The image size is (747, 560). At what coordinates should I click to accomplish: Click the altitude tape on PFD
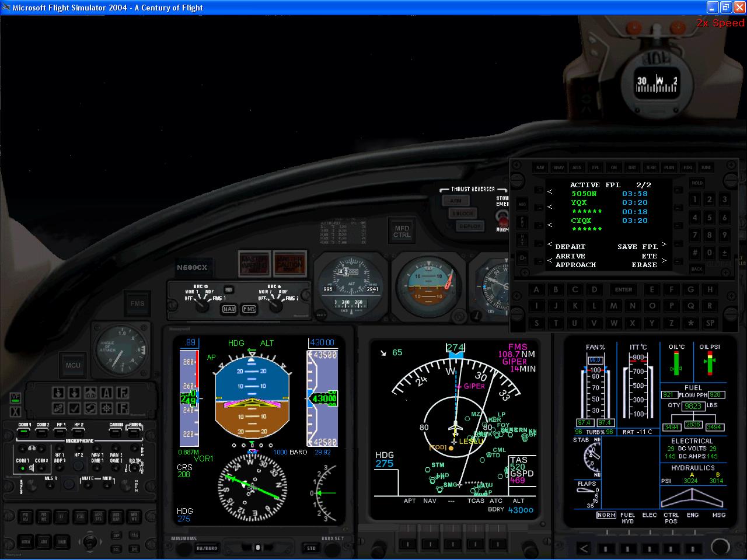[x=322, y=399]
